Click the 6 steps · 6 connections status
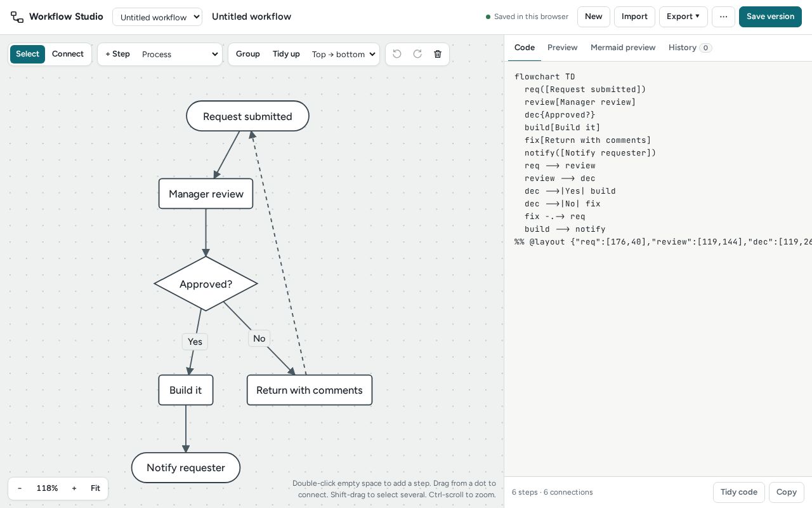This screenshot has width=812, height=508. coord(553,492)
